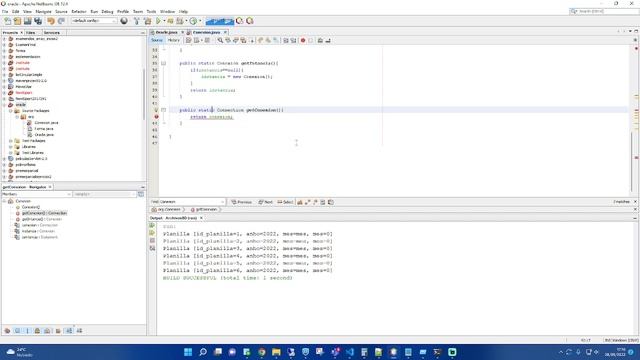Clean and Build project icon
The height and width of the screenshot is (360, 640).
coord(147,21)
